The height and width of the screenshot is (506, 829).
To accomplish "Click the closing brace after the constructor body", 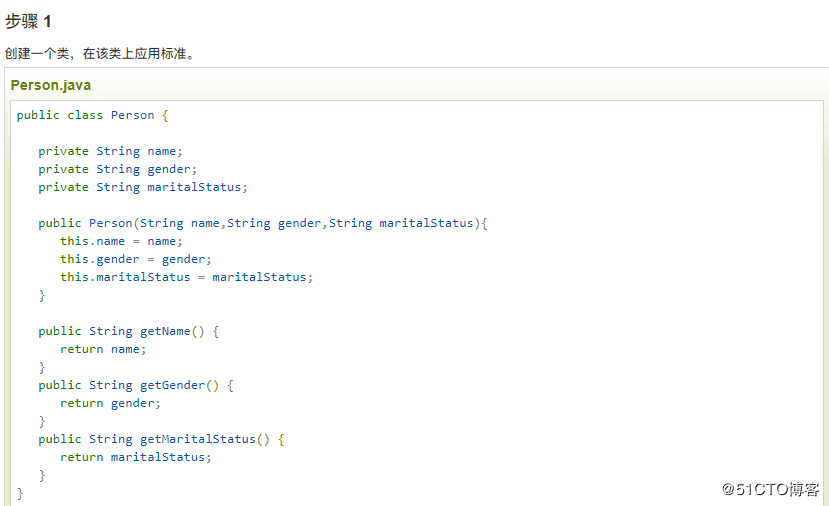I will pos(42,295).
